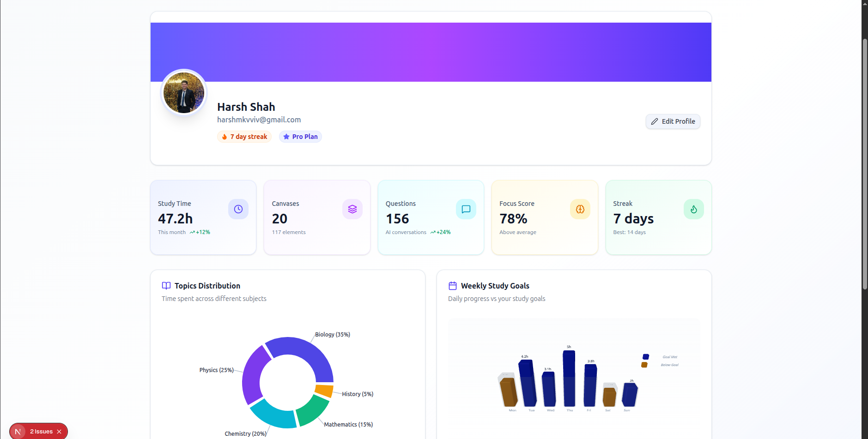
Task: Click the Mathematics (15%) chart label
Action: click(x=348, y=425)
